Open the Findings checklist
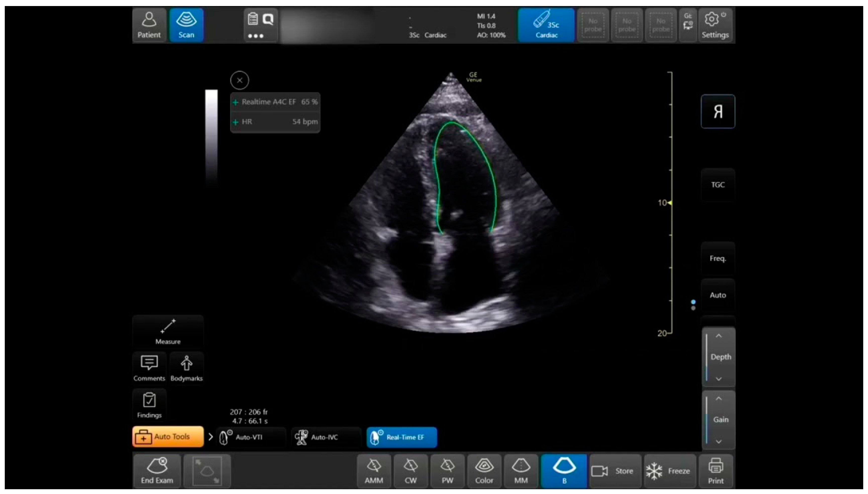Viewport: 868px width, 494px height. click(x=149, y=405)
